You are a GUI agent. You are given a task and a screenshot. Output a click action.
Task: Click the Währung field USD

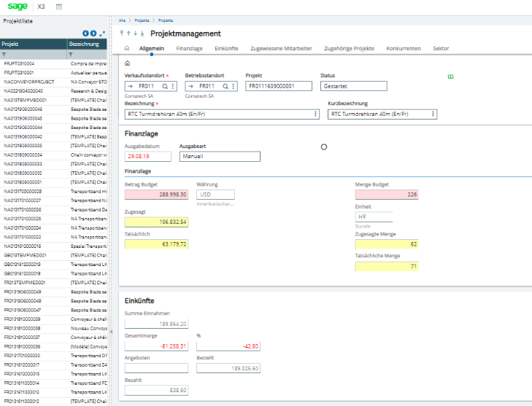(215, 195)
